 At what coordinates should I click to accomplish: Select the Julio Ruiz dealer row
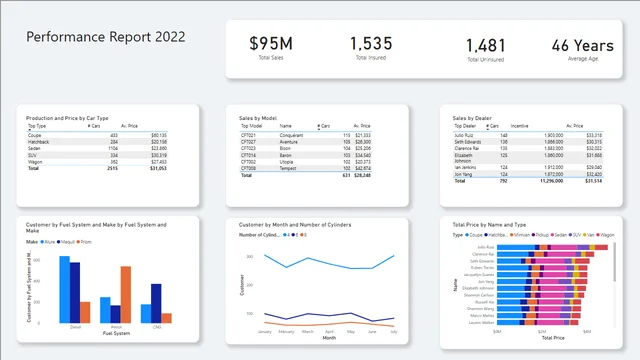528,135
